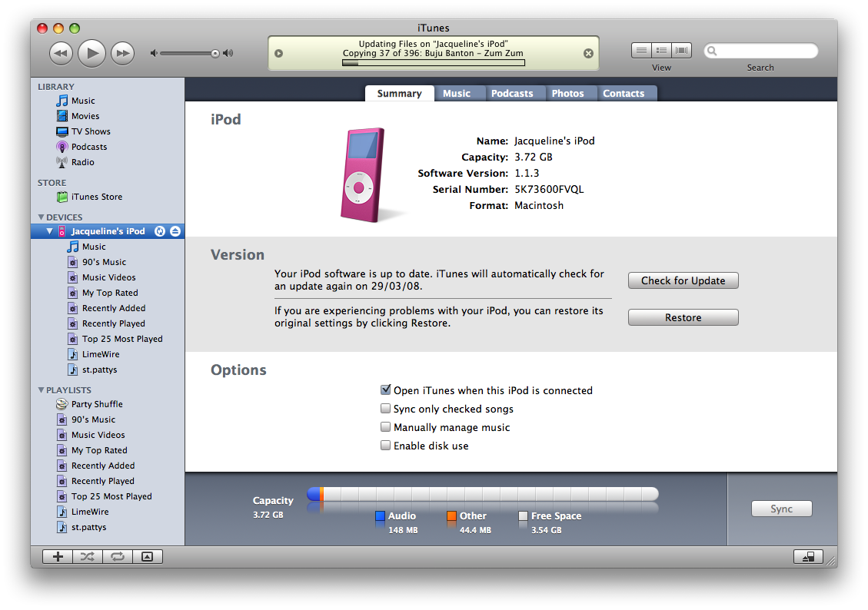
Task: Adjust the volume slider knob
Action: (215, 54)
